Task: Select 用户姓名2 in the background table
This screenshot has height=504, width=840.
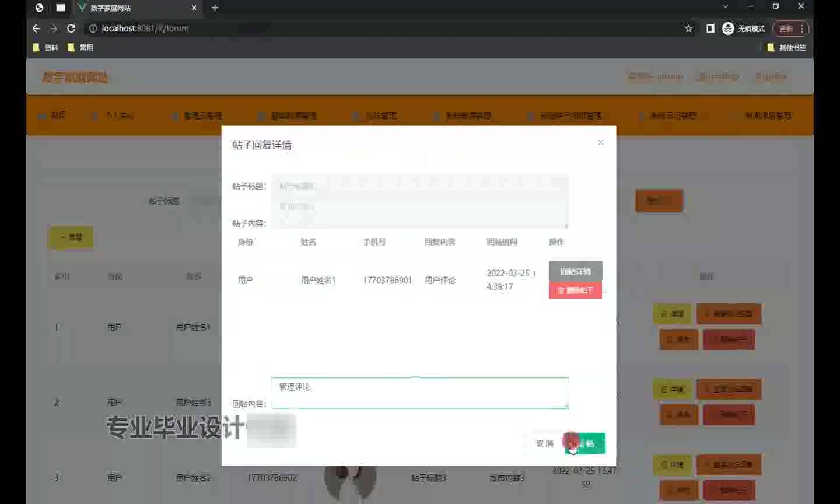Action: (x=193, y=478)
